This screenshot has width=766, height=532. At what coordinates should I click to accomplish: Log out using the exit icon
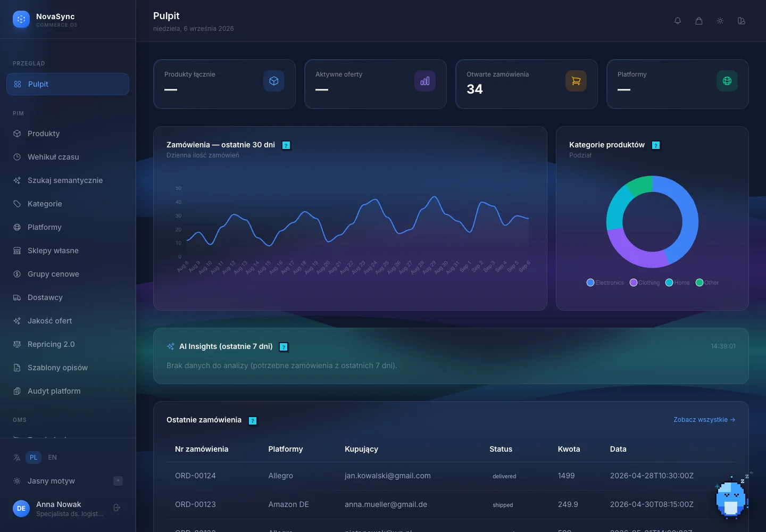click(x=117, y=508)
